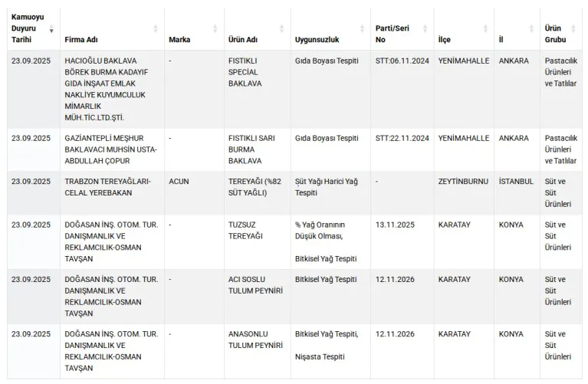Sort by İlçe using arrow icon
Image resolution: width=588 pixels, height=384 pixels.
[x=485, y=28]
